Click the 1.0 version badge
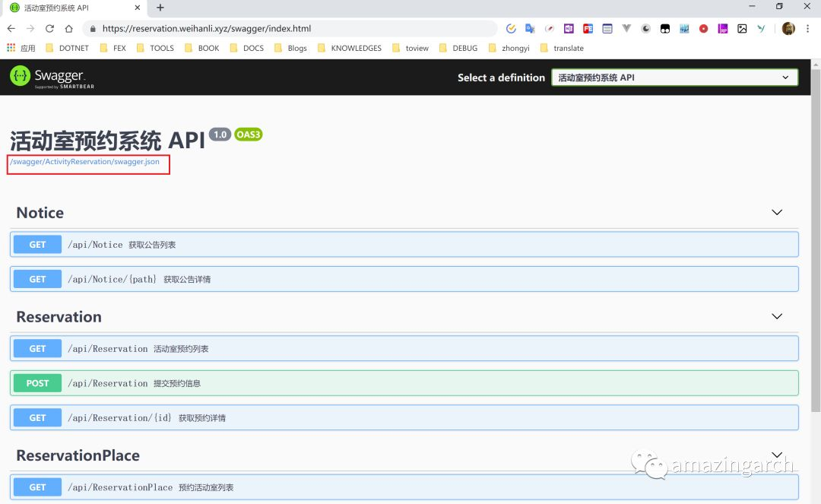Viewport: 821px width, 504px height. tap(220, 135)
